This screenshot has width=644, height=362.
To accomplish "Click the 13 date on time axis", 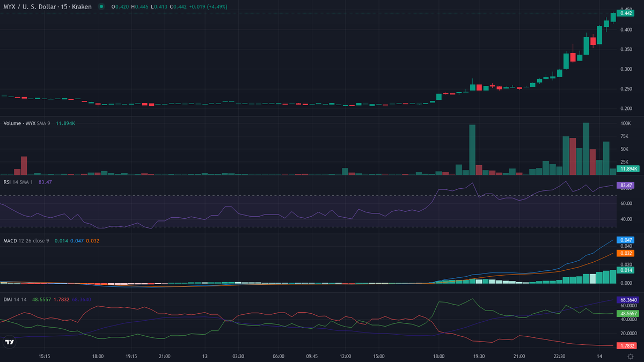I will tap(205, 356).
